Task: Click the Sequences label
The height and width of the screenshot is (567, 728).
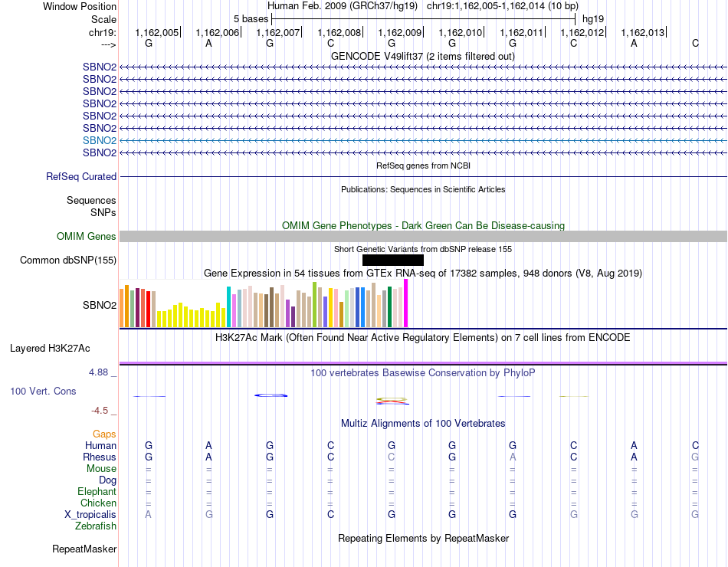Action: [91, 200]
